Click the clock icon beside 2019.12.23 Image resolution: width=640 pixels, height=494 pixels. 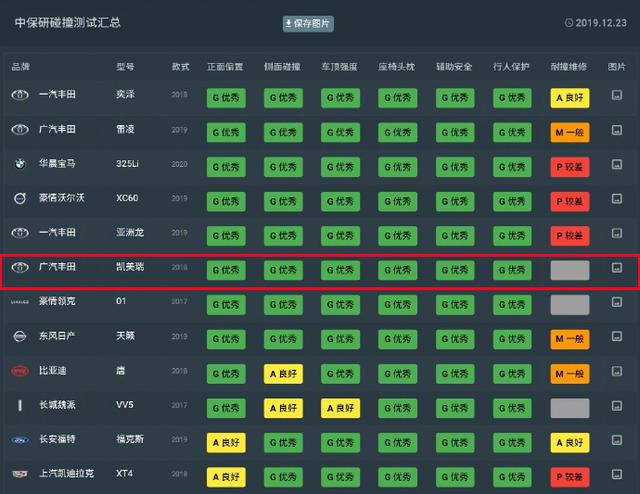pyautogui.click(x=569, y=23)
